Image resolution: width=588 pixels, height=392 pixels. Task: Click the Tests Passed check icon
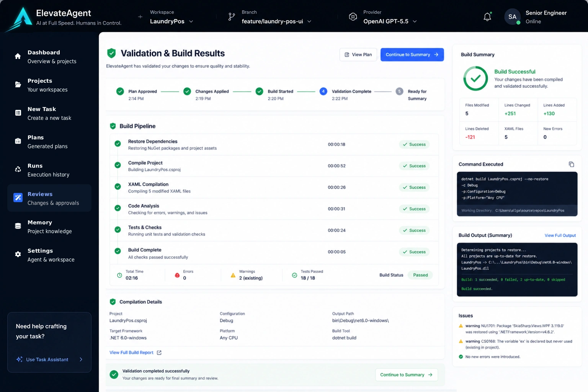[x=294, y=275]
